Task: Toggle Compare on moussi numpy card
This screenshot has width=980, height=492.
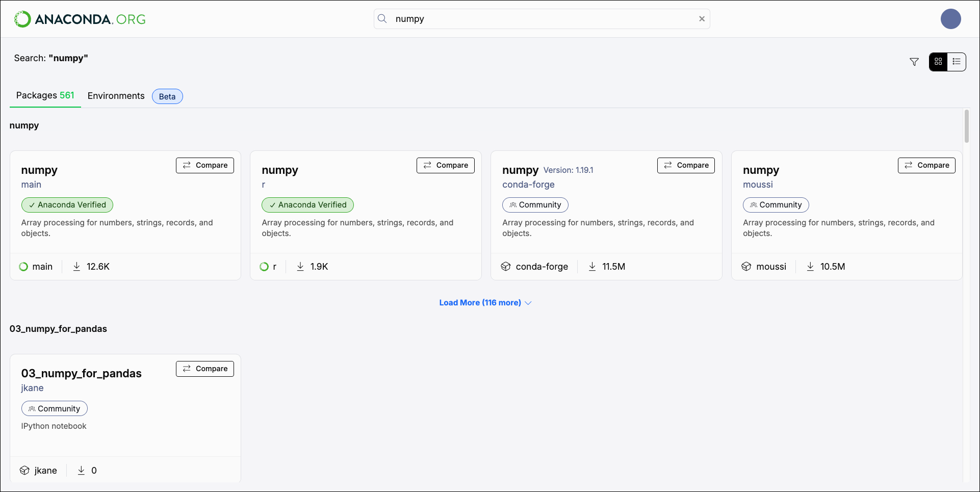Action: 926,165
